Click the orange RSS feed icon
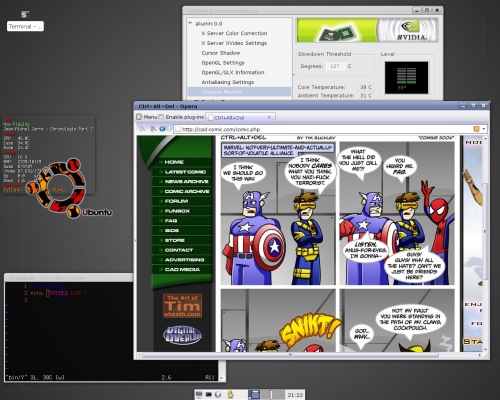 coord(477,129)
